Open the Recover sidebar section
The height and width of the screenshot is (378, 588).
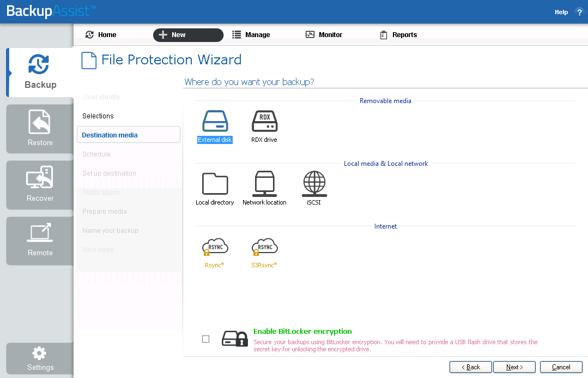(40, 185)
